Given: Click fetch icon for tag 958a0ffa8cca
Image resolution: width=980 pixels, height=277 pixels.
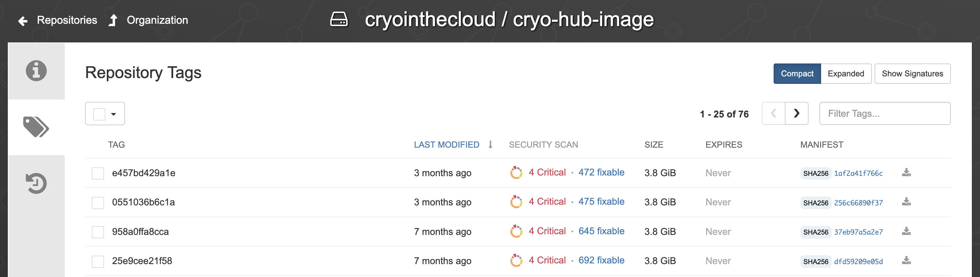Looking at the screenshot, I should [906, 231].
